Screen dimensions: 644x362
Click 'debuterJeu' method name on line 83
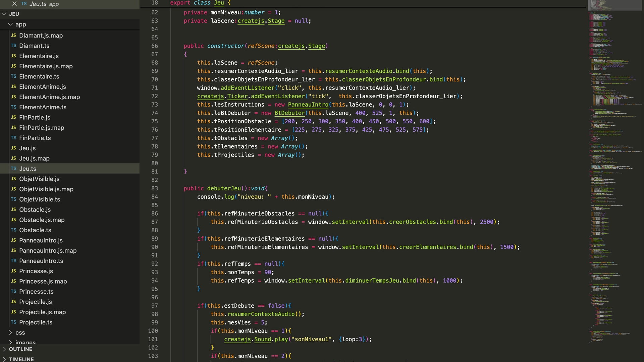[224, 188]
